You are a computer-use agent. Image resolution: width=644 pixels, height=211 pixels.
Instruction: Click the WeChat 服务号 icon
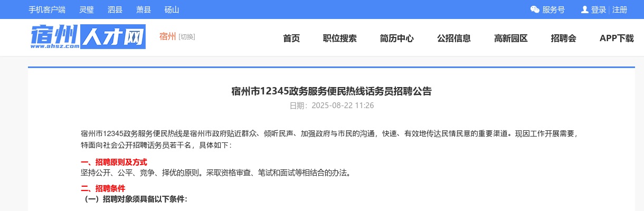coord(535,9)
